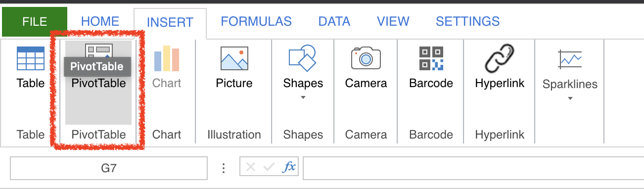Open the SETTINGS tab

point(467,21)
